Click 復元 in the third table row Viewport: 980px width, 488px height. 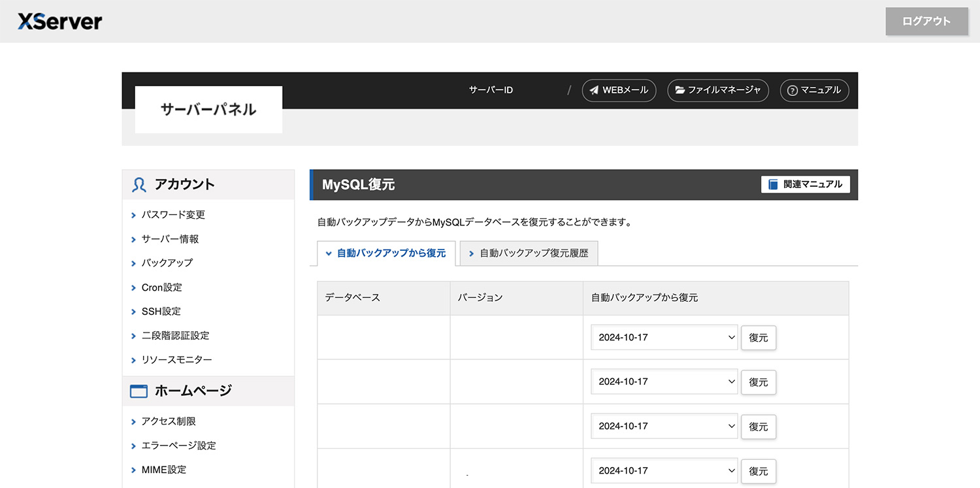[x=759, y=427]
